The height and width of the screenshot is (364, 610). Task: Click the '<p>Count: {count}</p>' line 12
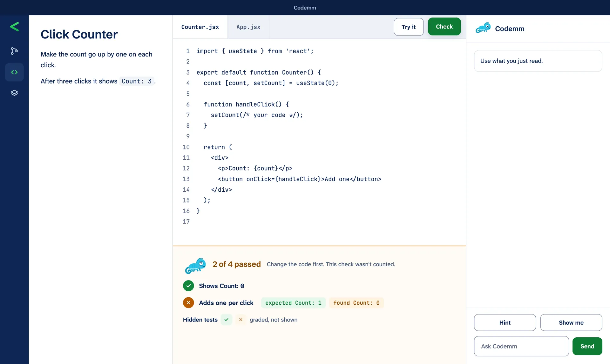[x=255, y=168]
